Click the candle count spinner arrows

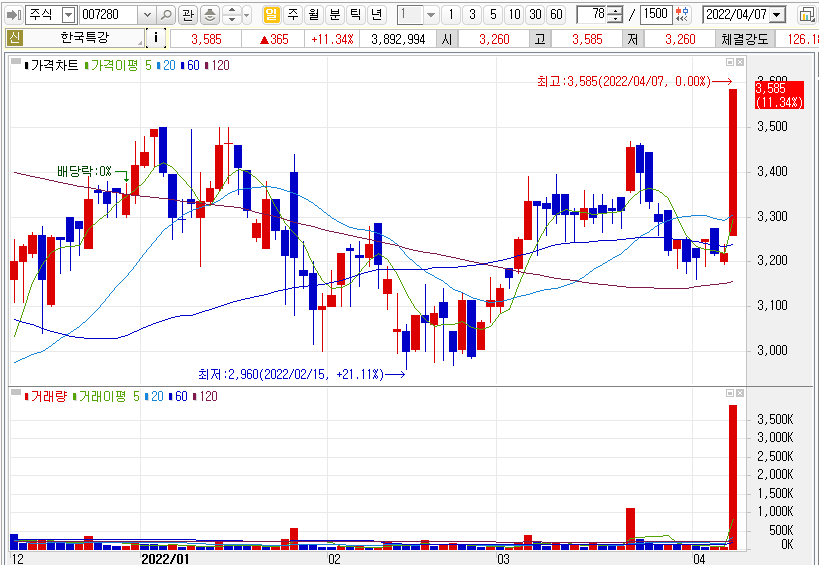pyautogui.click(x=616, y=15)
